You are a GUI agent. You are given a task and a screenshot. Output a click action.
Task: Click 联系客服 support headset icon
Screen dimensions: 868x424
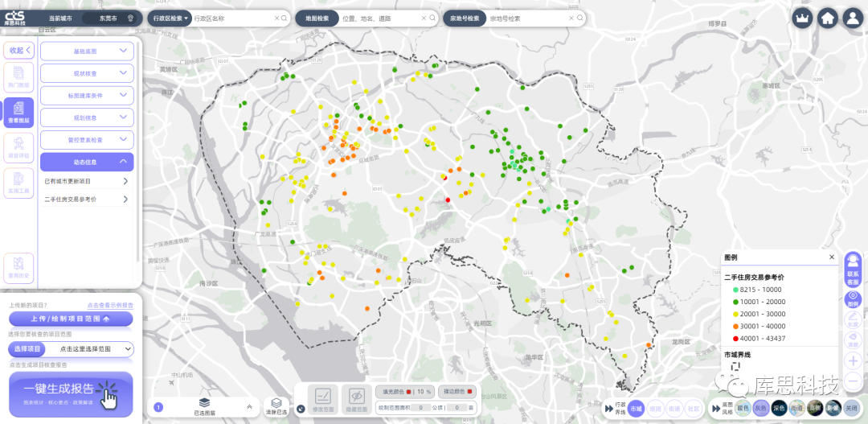(853, 270)
